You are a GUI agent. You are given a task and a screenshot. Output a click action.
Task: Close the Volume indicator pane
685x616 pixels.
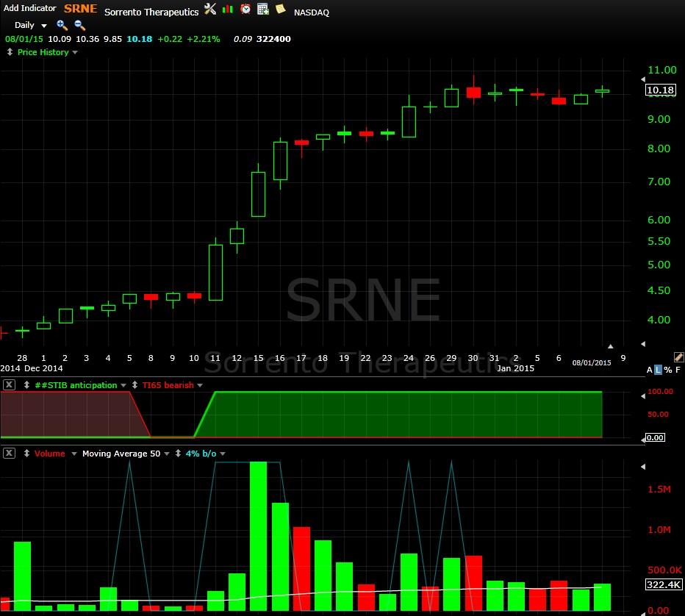pos(9,453)
